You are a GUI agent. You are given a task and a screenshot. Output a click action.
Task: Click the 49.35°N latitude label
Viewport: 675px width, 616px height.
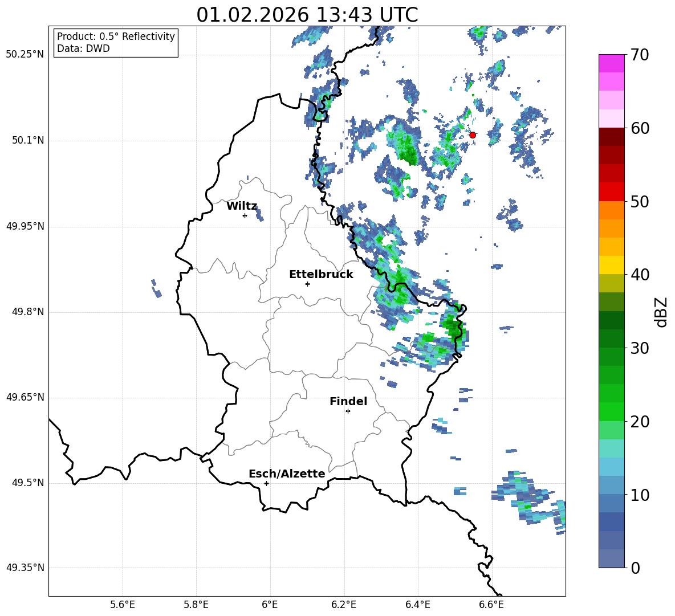point(25,568)
